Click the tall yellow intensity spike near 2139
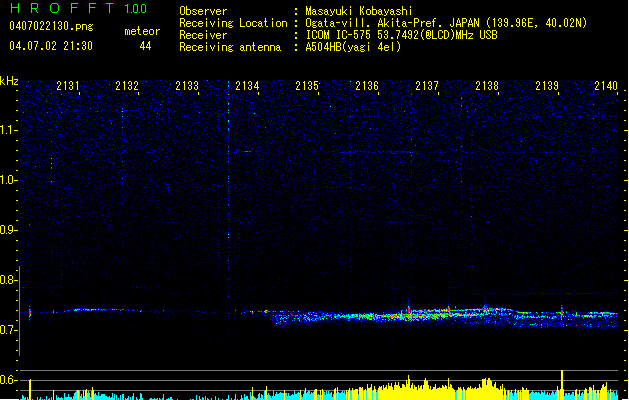The width and height of the screenshot is (629, 400). pyautogui.click(x=562, y=385)
